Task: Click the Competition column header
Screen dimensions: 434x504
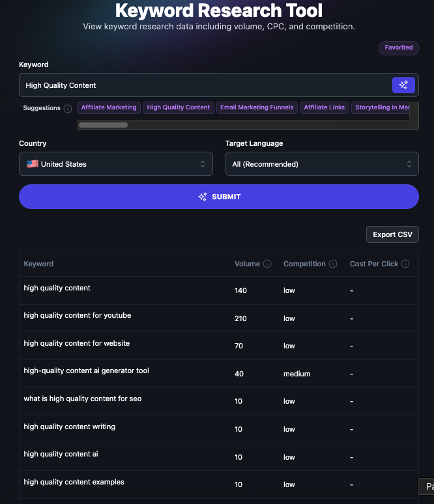Action: (x=304, y=264)
